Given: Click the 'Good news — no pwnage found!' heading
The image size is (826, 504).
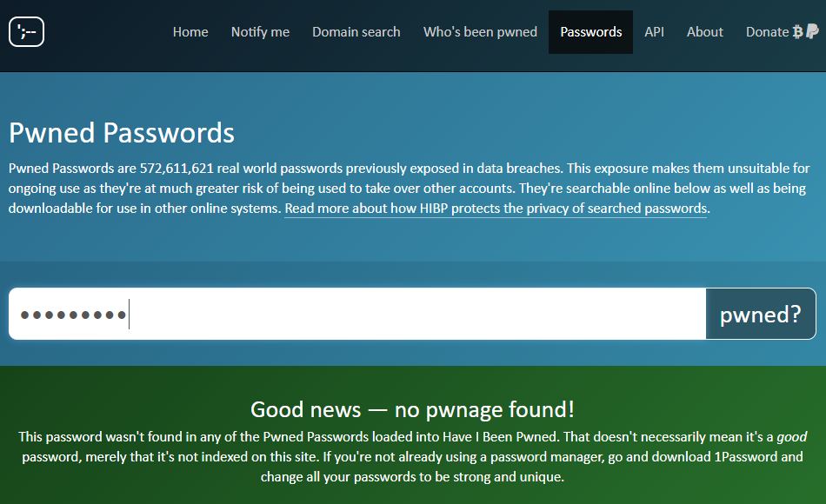Looking at the screenshot, I should [x=412, y=409].
